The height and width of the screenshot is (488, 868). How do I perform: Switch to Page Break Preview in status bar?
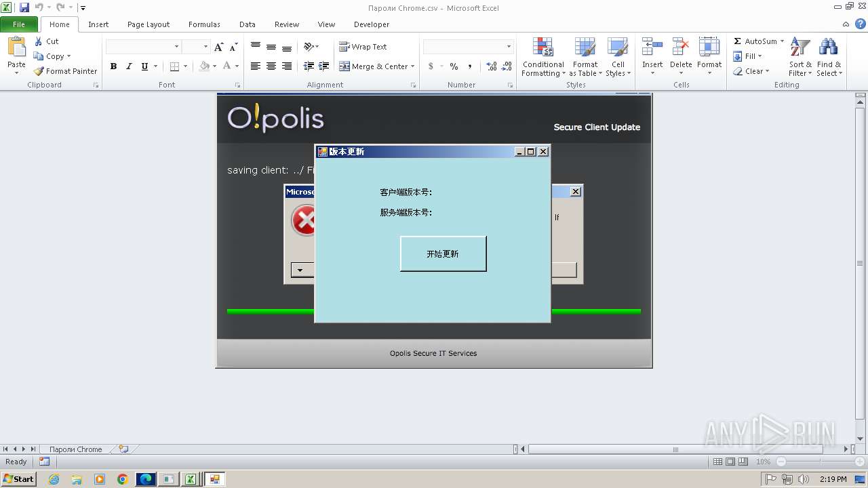[743, 462]
